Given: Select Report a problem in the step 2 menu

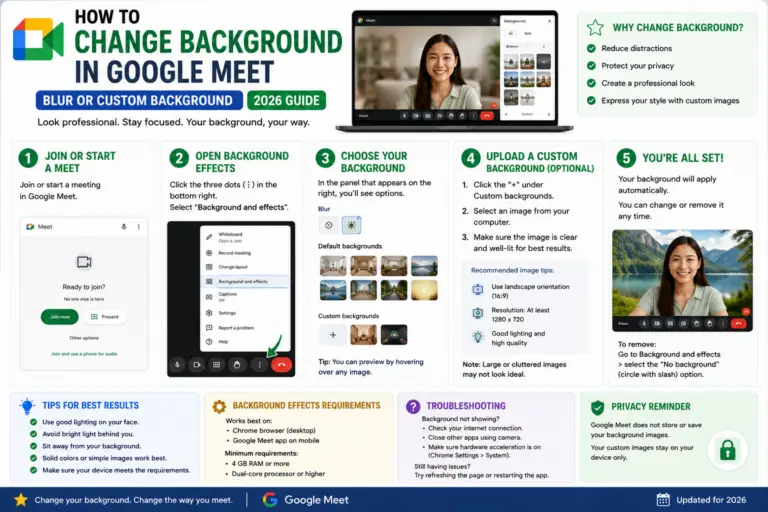Looking at the screenshot, I should point(245,328).
